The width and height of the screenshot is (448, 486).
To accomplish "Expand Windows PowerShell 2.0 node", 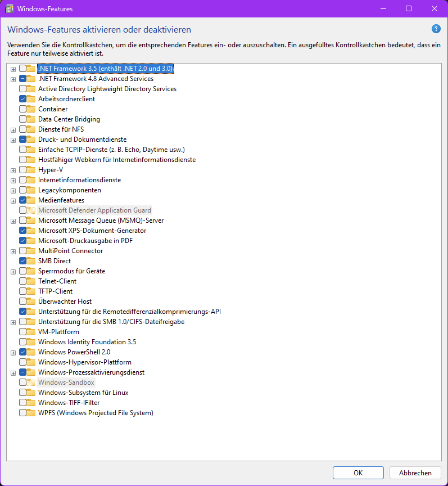I will point(13,353).
